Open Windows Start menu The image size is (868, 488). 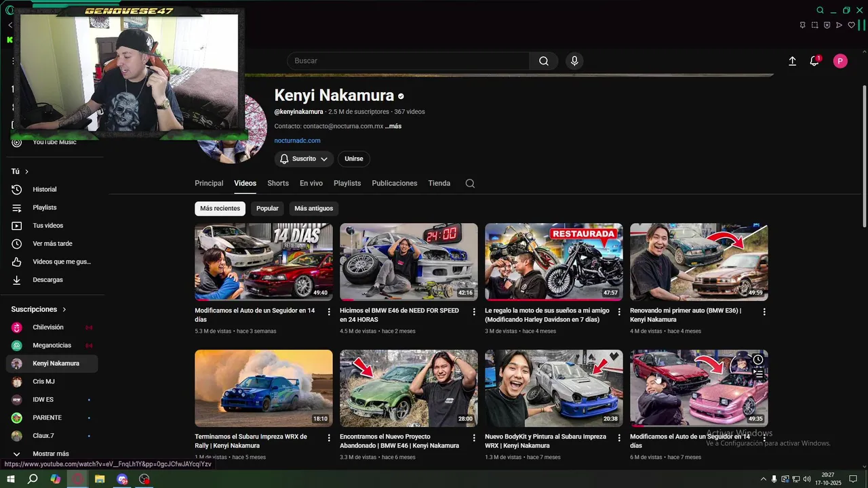click(x=10, y=479)
